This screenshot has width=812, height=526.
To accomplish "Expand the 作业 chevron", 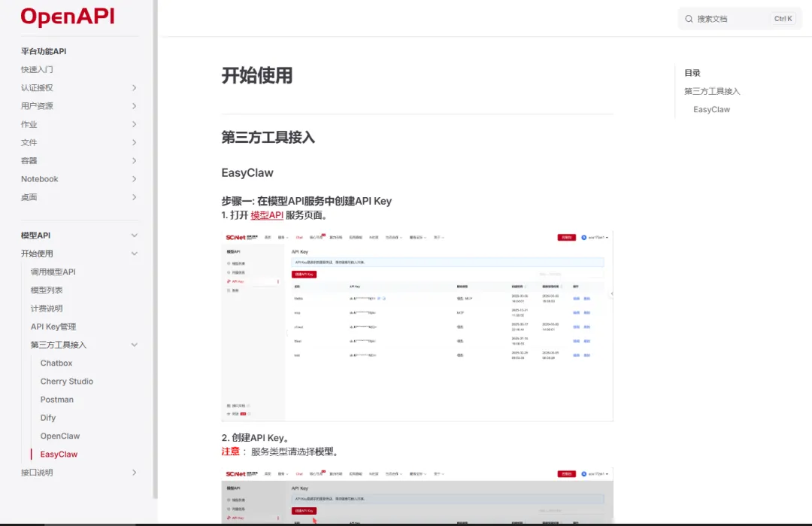I will [x=134, y=124].
